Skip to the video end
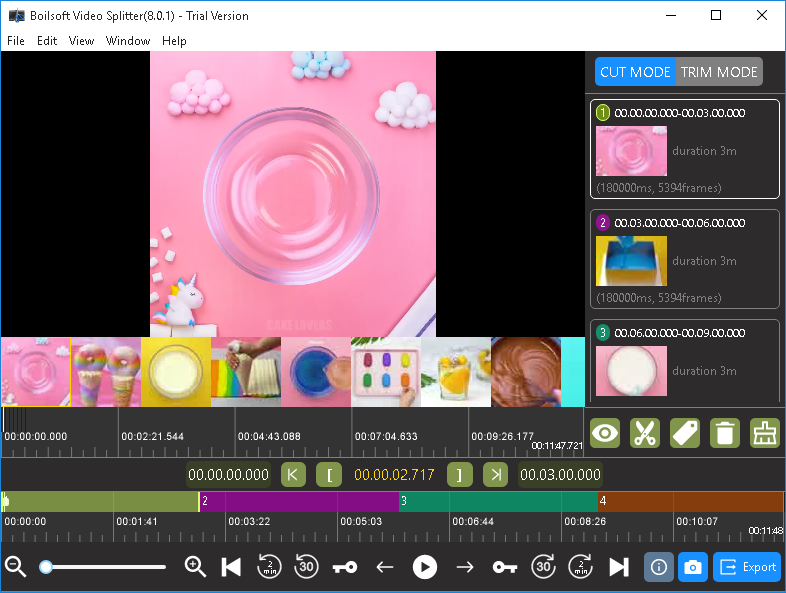Screen dimensions: 786x593 pyautogui.click(x=619, y=567)
